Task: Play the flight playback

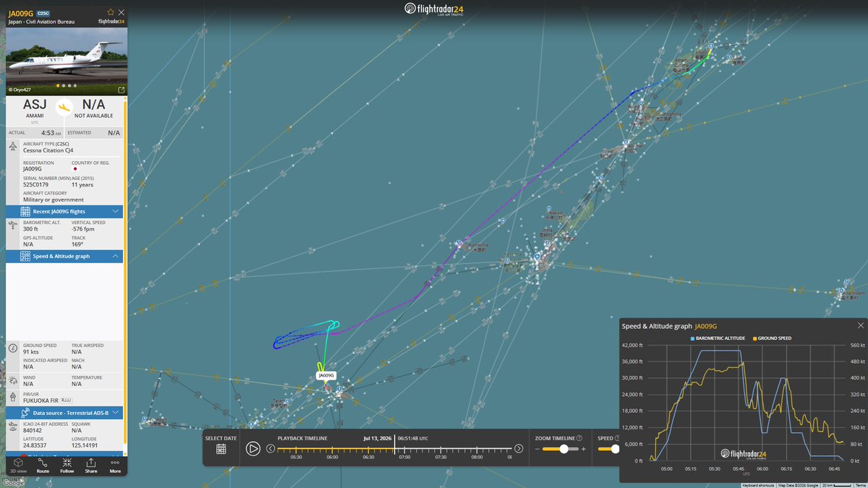Action: point(252,448)
